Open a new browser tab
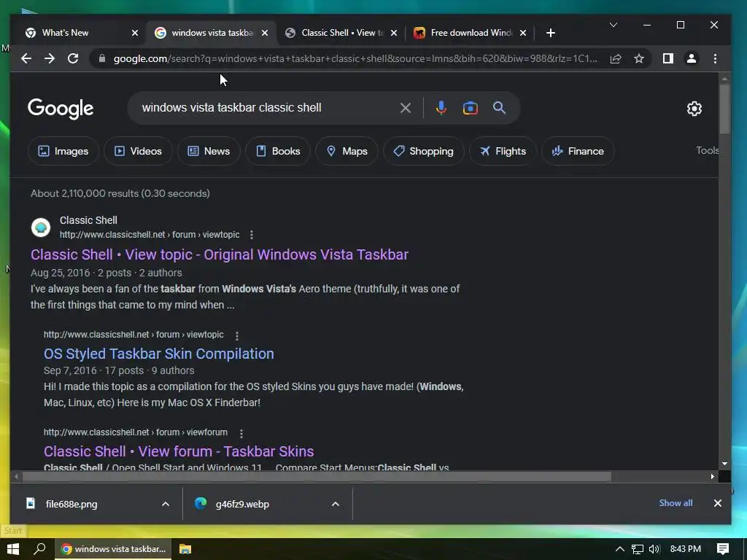747x560 pixels. pyautogui.click(x=551, y=33)
